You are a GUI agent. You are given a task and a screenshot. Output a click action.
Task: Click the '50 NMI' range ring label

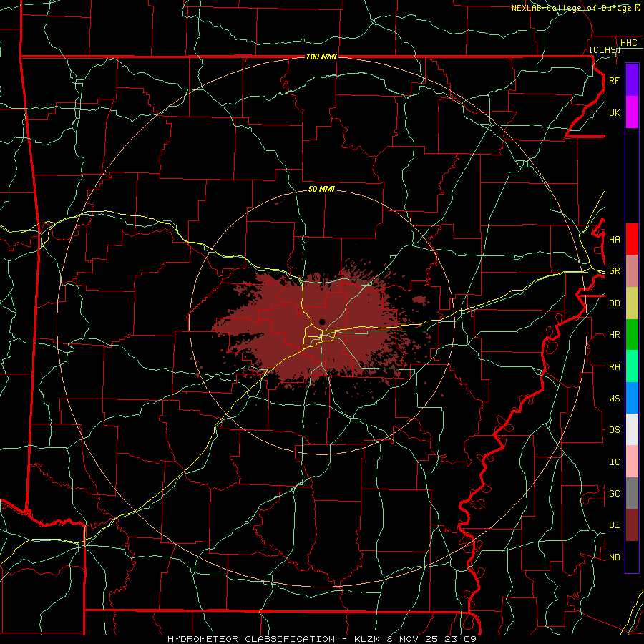(x=321, y=189)
